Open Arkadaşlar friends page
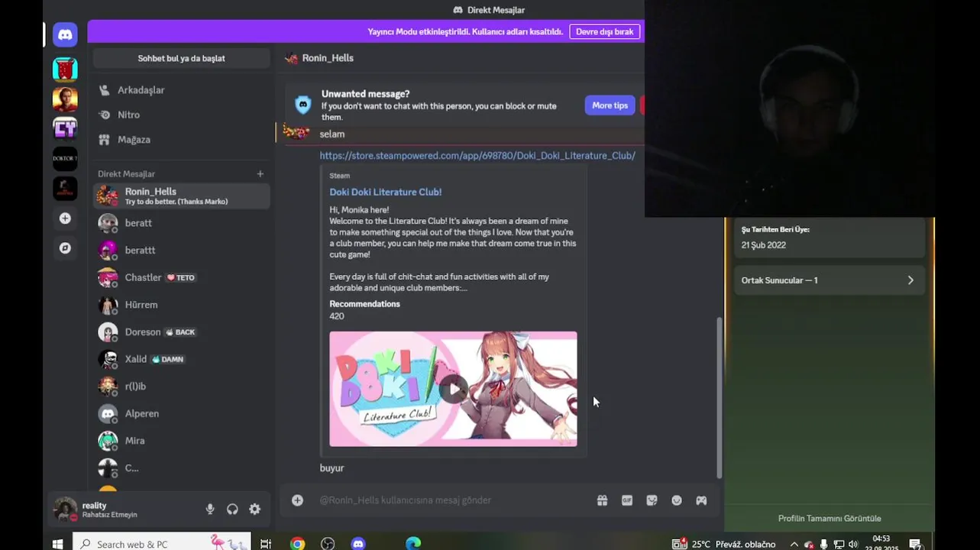The height and width of the screenshot is (550, 980). click(x=181, y=90)
